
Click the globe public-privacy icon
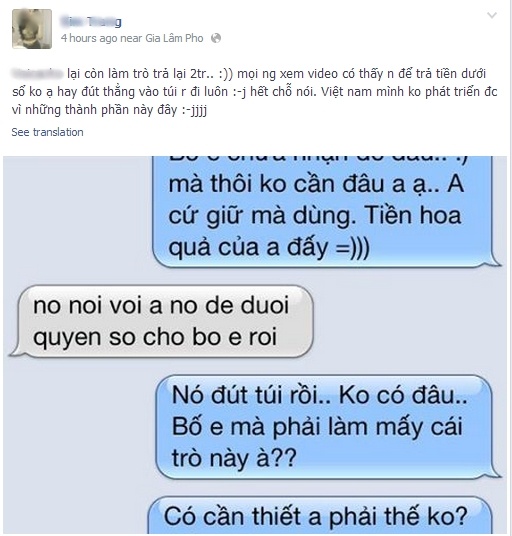click(x=216, y=38)
